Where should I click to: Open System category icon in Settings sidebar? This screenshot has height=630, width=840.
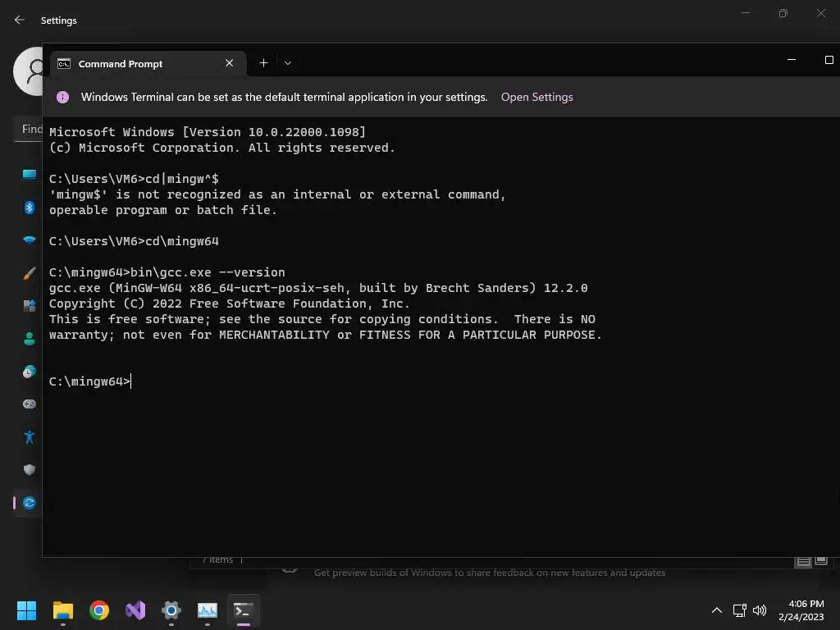tap(30, 175)
